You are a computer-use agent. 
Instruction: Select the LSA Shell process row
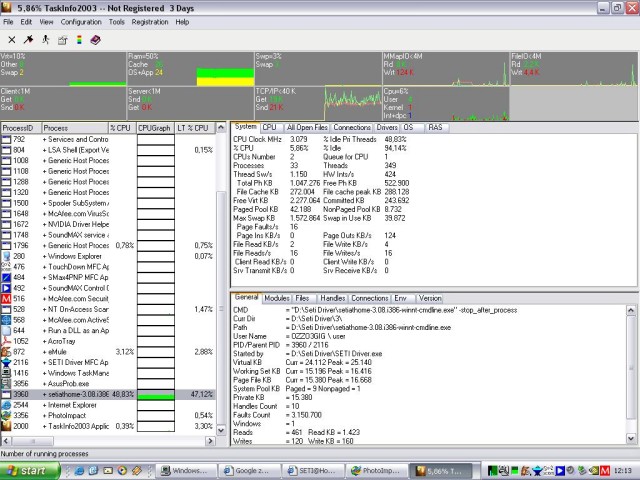click(108, 150)
